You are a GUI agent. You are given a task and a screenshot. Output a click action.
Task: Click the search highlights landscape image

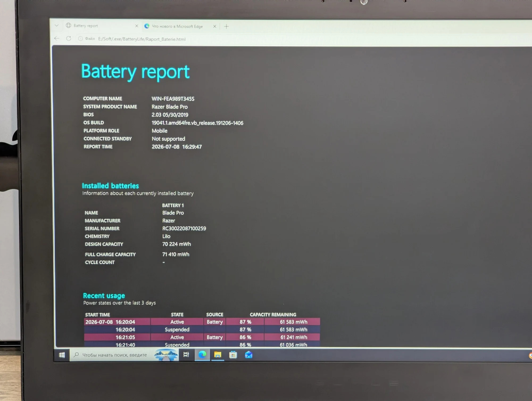point(166,355)
